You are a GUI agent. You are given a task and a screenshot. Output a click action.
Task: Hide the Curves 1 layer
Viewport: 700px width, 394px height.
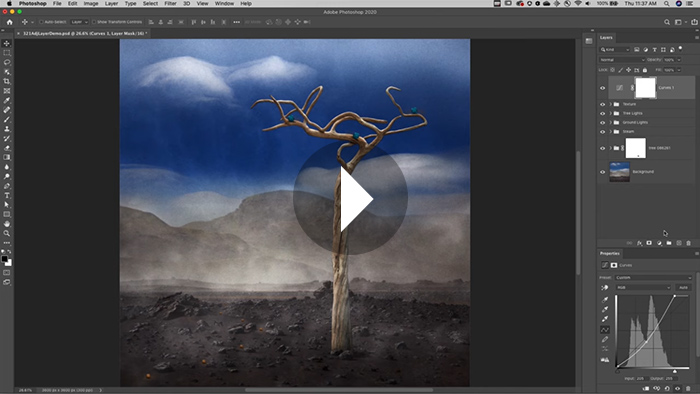click(x=602, y=88)
